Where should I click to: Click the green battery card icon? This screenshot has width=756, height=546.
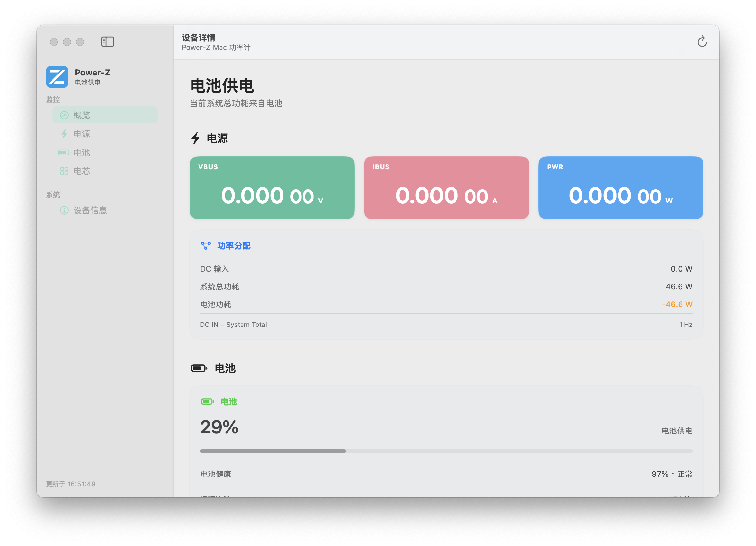pos(207,402)
